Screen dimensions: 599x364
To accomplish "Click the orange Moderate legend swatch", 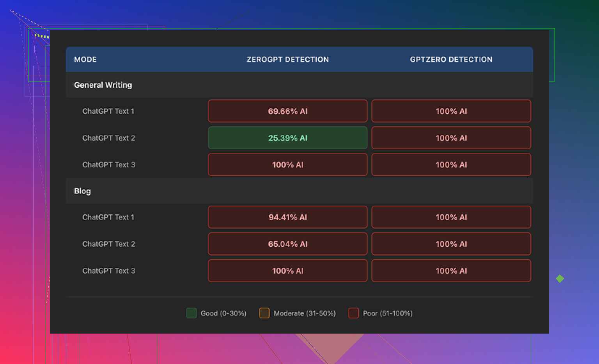I will (264, 313).
